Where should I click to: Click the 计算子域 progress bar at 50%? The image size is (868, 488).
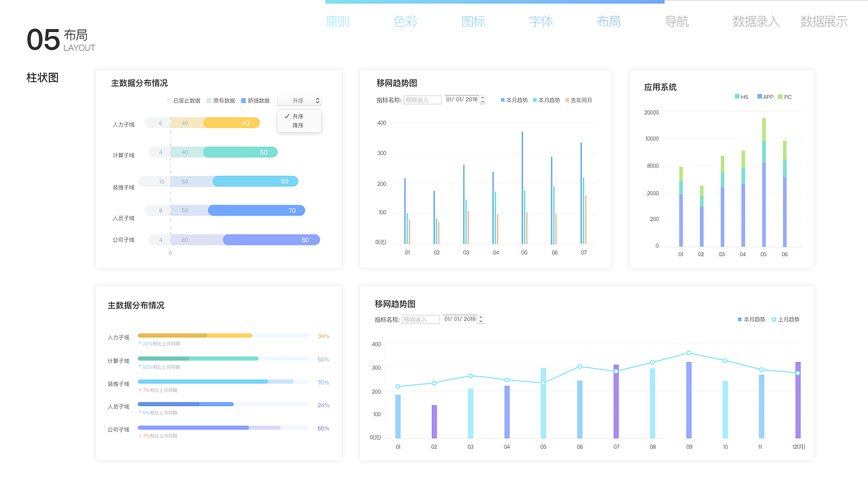coord(223,359)
